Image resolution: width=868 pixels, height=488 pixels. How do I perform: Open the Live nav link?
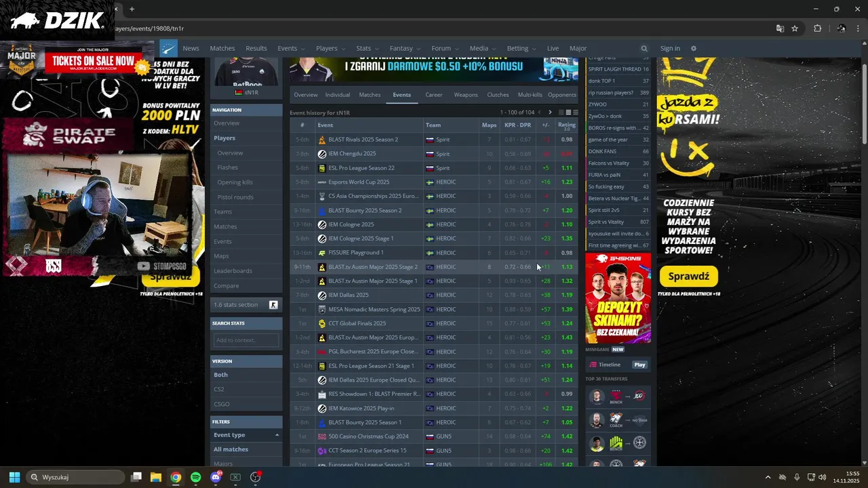pyautogui.click(x=553, y=49)
